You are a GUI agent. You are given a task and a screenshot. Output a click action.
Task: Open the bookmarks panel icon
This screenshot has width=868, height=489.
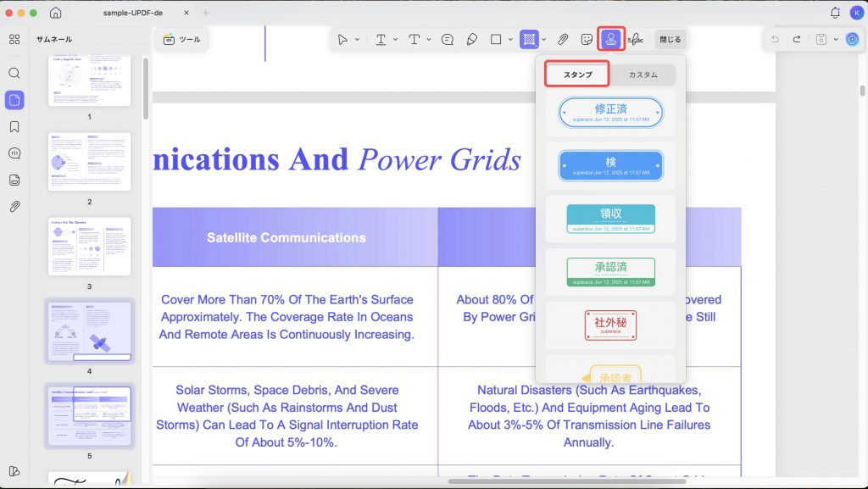point(14,126)
